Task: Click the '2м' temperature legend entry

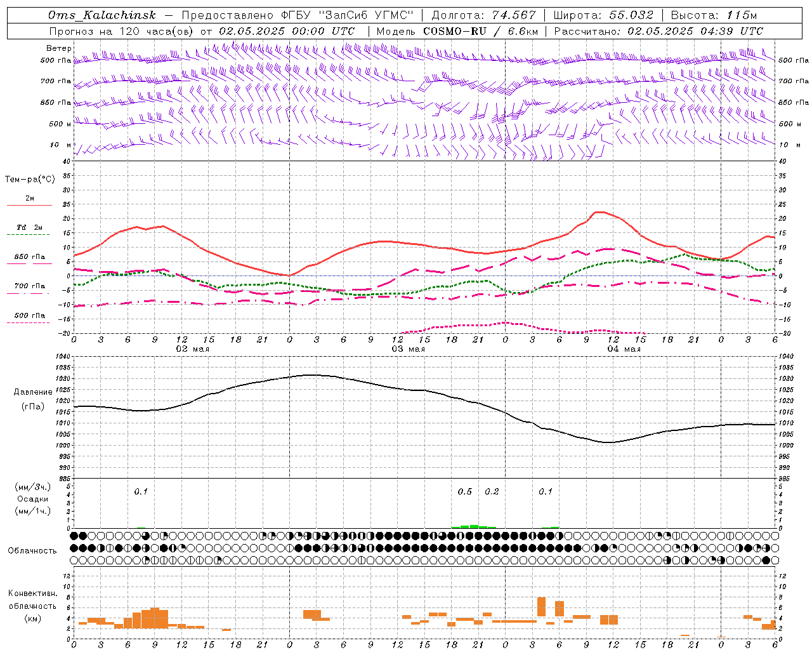Action: coord(30,199)
